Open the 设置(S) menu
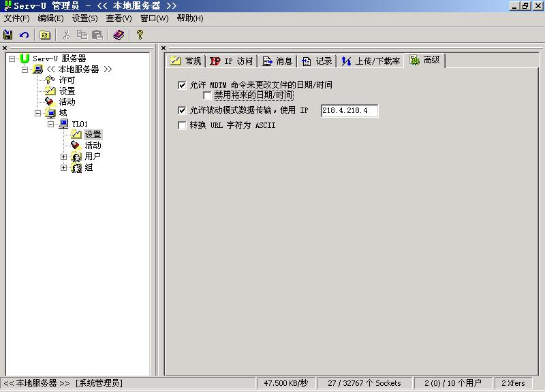This screenshot has height=392, width=545. [84, 18]
